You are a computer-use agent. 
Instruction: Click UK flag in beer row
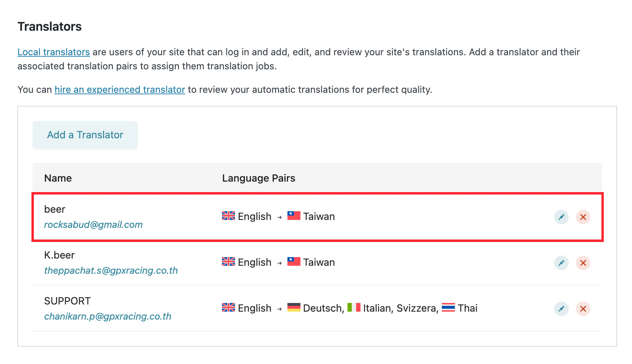(228, 216)
